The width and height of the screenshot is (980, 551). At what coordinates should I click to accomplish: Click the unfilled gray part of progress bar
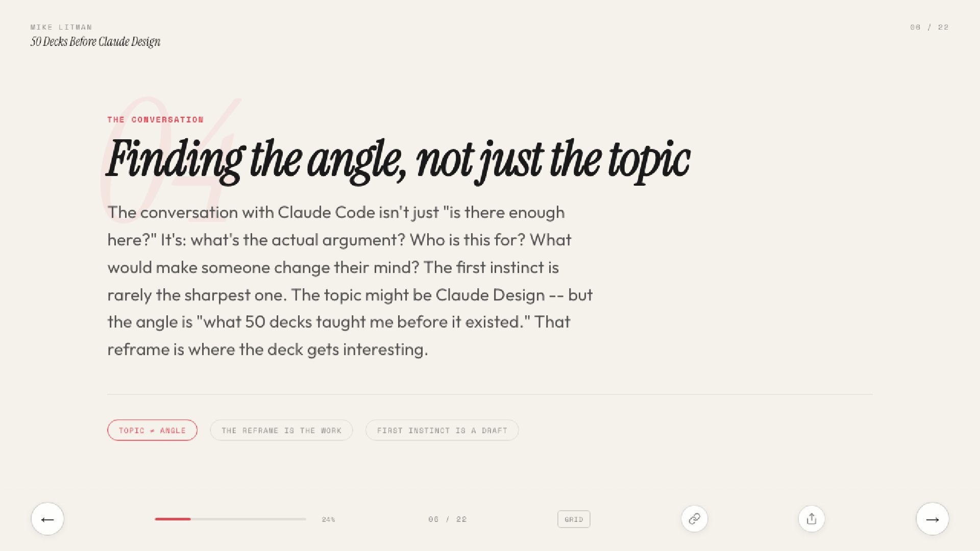coord(248,519)
